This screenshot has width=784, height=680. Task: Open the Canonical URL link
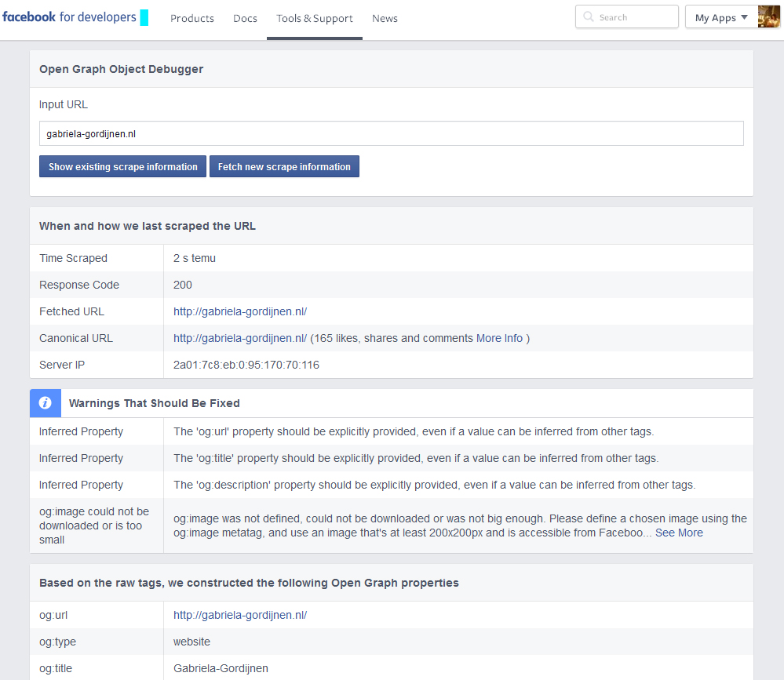point(240,338)
